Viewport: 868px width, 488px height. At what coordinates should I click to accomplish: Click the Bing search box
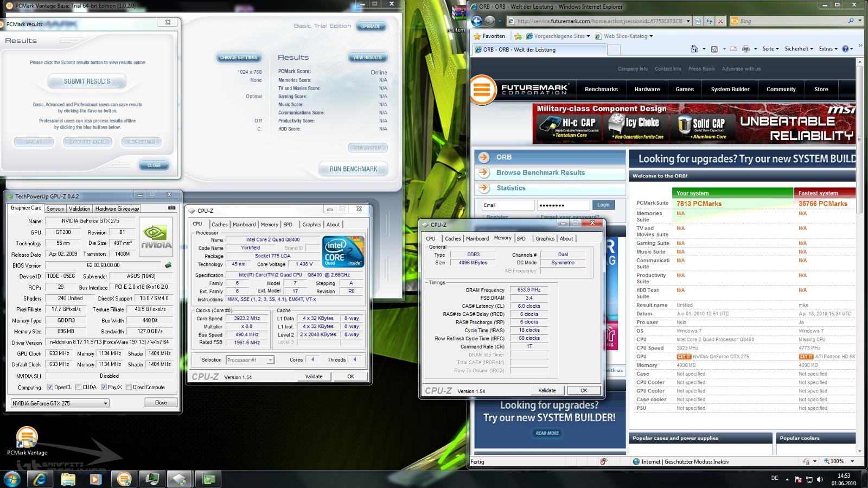point(788,21)
